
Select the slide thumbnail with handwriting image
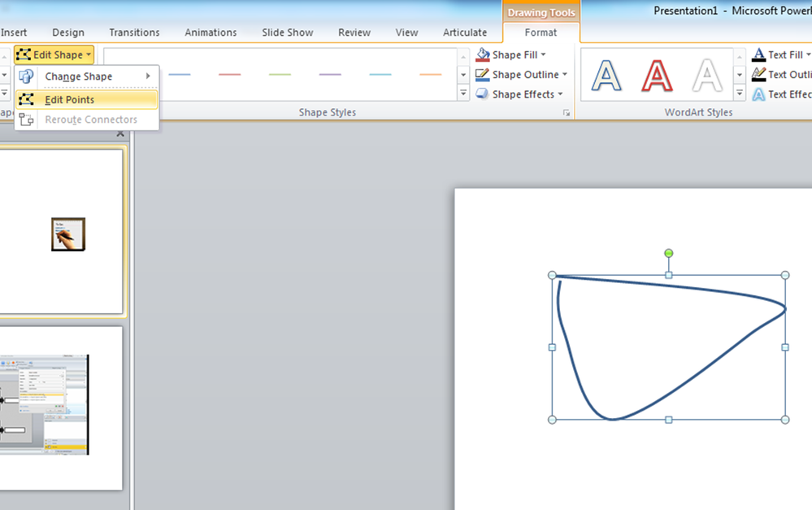click(62, 233)
